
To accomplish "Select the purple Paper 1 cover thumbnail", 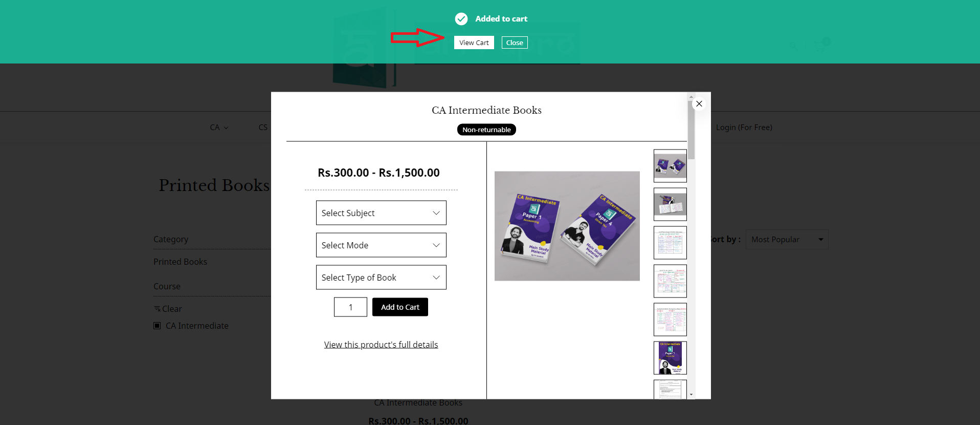I will (x=670, y=358).
